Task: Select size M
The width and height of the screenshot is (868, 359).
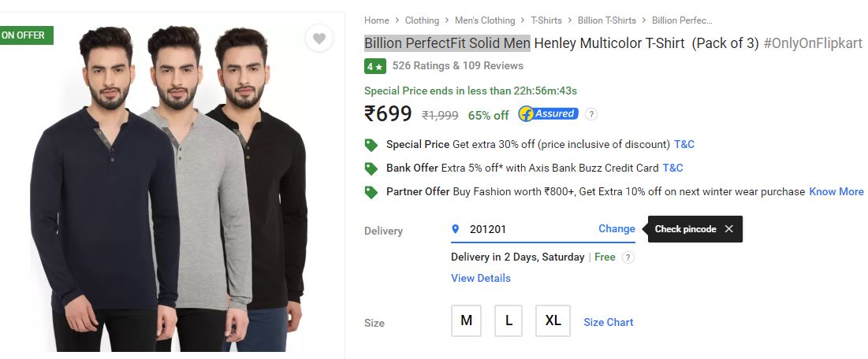Action: (466, 320)
